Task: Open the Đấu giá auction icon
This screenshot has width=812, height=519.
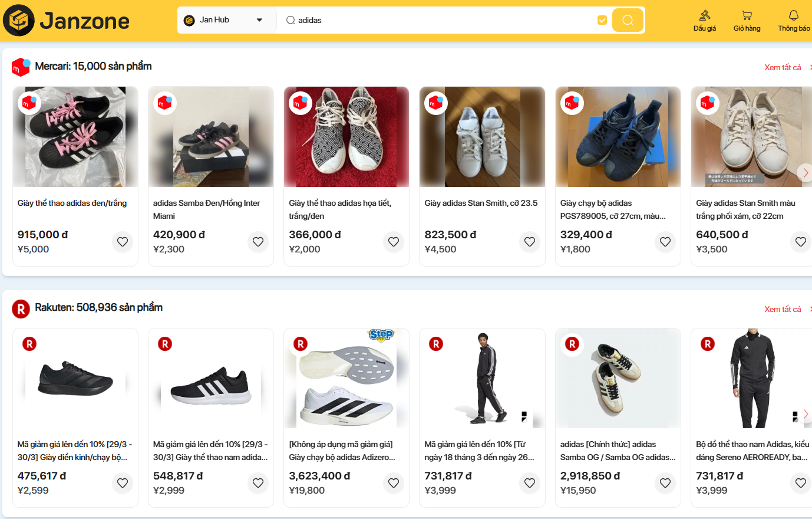Action: coord(704,20)
